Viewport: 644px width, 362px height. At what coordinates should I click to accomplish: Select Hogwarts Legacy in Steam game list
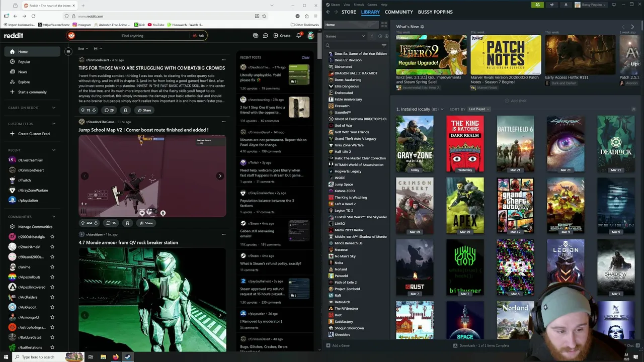[x=348, y=171]
